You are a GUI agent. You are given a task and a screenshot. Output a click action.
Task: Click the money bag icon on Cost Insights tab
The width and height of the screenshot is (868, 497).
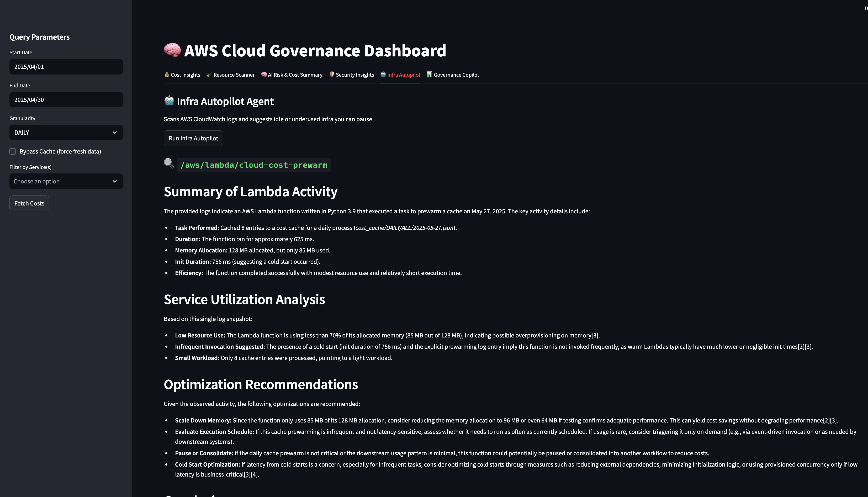[x=167, y=75]
